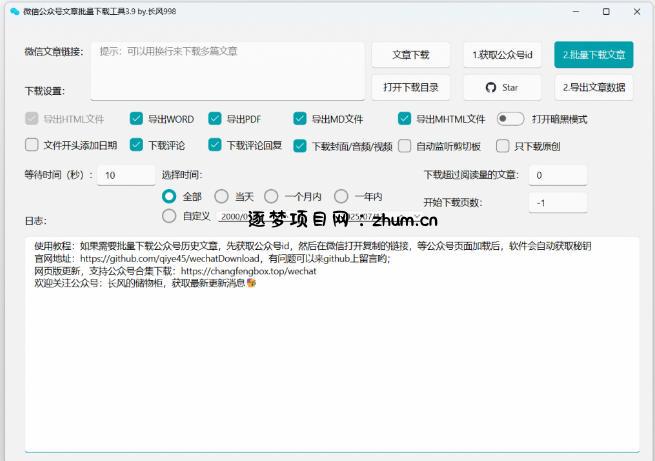Maximize the application window

tap(606, 12)
